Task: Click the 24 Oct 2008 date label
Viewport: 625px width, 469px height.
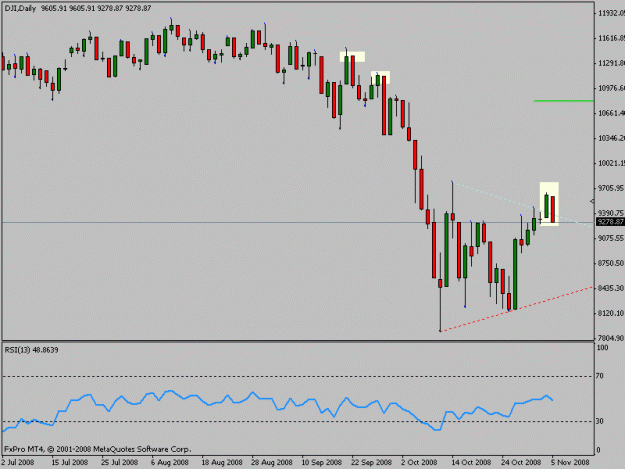Action: (x=521, y=462)
